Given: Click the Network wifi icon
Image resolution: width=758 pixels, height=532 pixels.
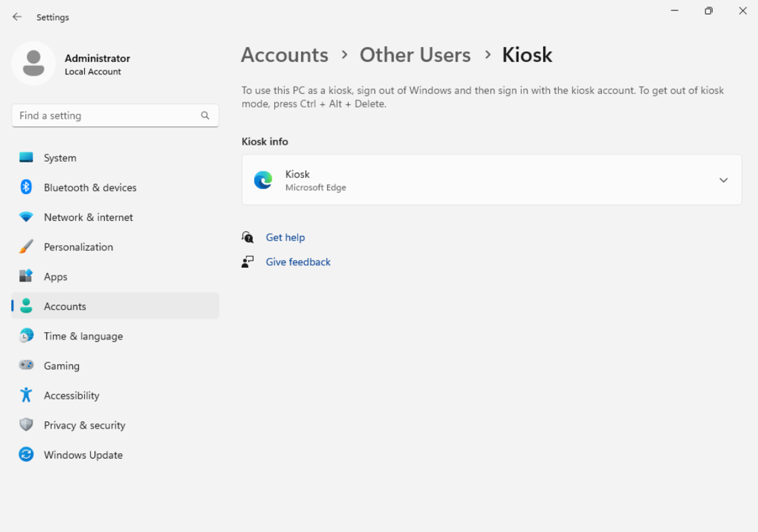Looking at the screenshot, I should 26,217.
